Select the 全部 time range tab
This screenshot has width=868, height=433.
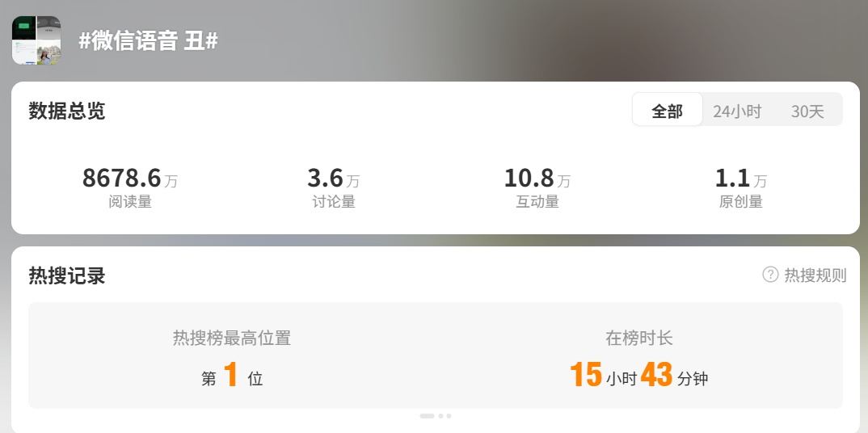[x=667, y=110]
